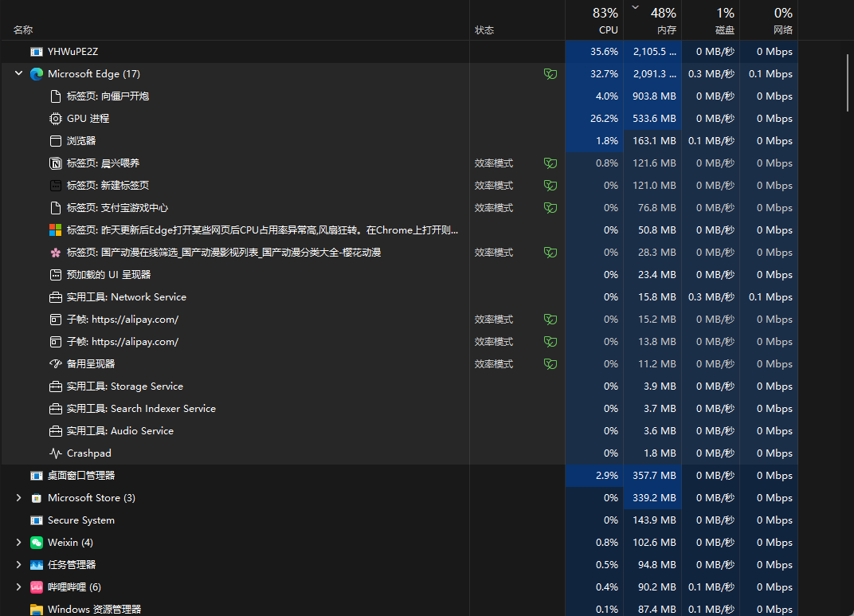
Task: Click the 102.6 MB memory of Weixin
Action: coord(654,543)
